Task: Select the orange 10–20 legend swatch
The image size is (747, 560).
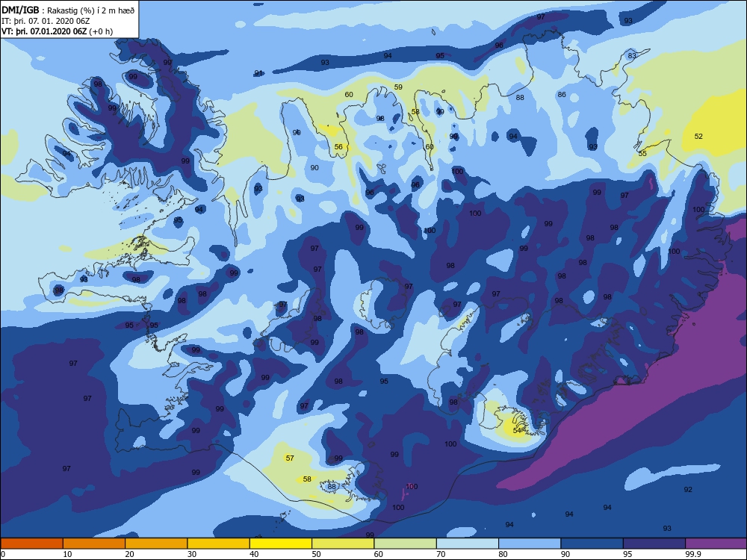Action: [x=94, y=544]
